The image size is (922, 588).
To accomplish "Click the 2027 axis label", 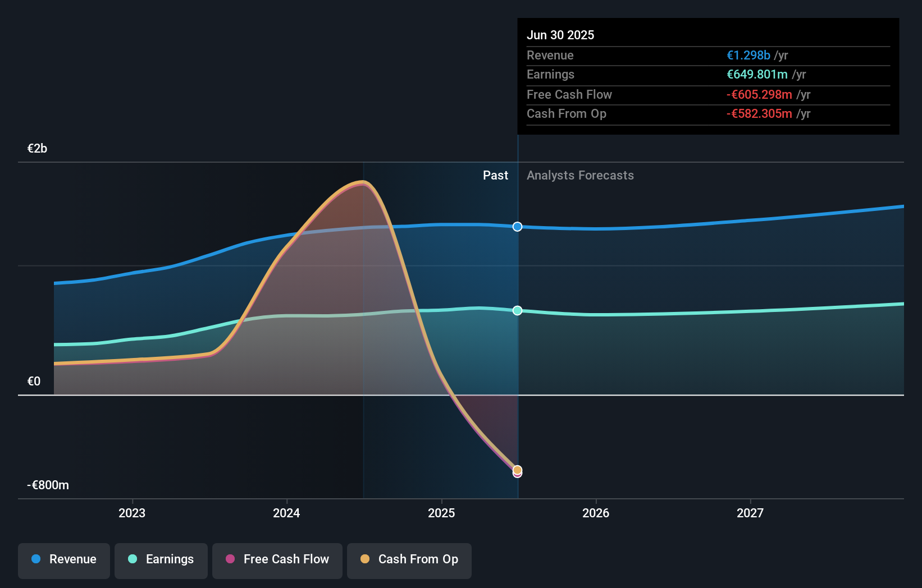I will 750,513.
